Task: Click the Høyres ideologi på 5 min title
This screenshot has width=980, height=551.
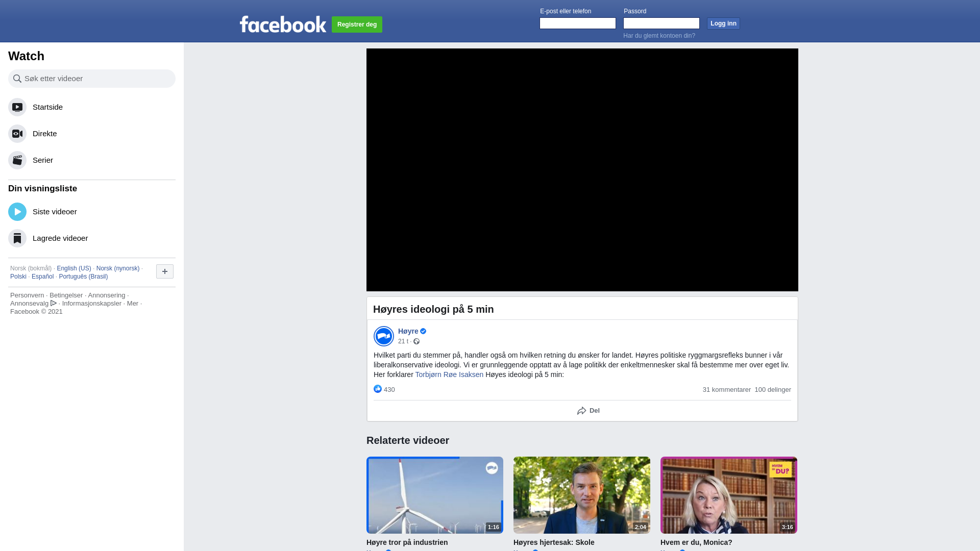Action: [x=433, y=309]
